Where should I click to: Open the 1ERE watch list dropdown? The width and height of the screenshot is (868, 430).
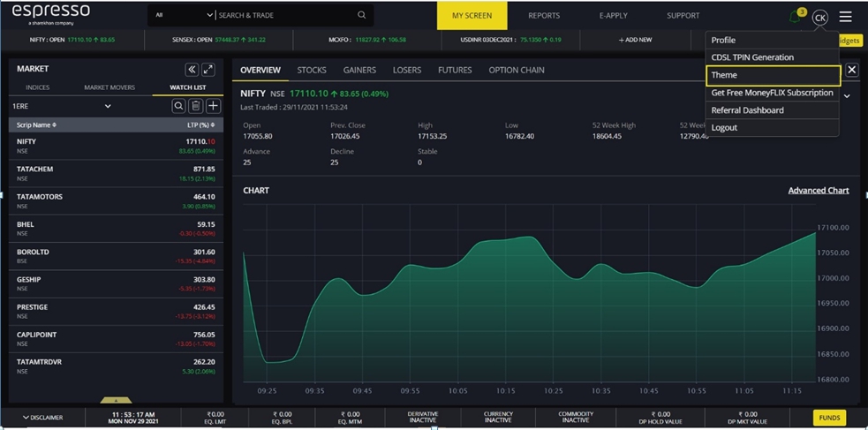61,106
